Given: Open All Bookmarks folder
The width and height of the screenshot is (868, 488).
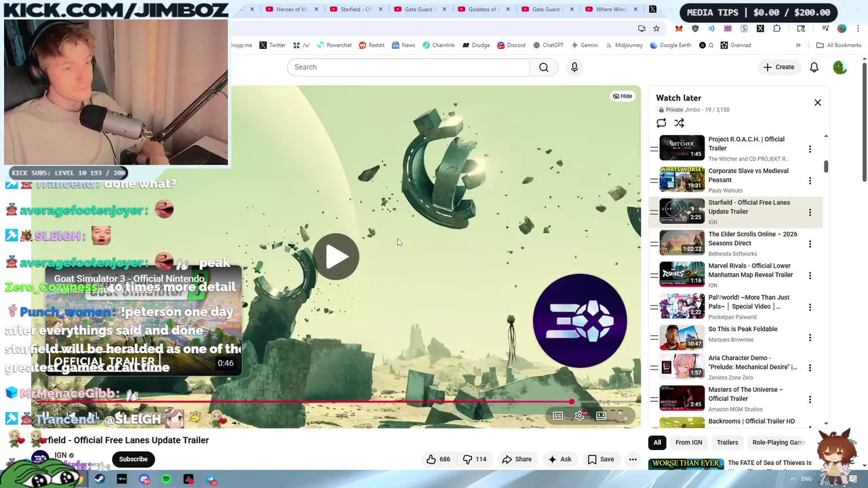Looking at the screenshot, I should click(839, 45).
